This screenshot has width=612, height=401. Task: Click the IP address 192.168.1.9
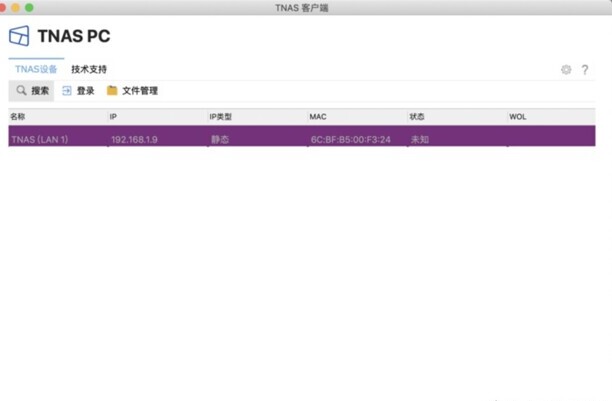(x=134, y=139)
